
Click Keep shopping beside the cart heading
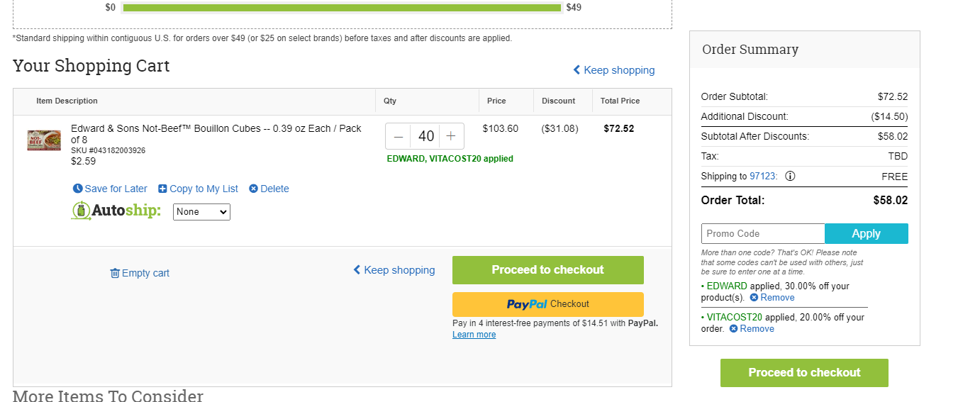pos(614,70)
